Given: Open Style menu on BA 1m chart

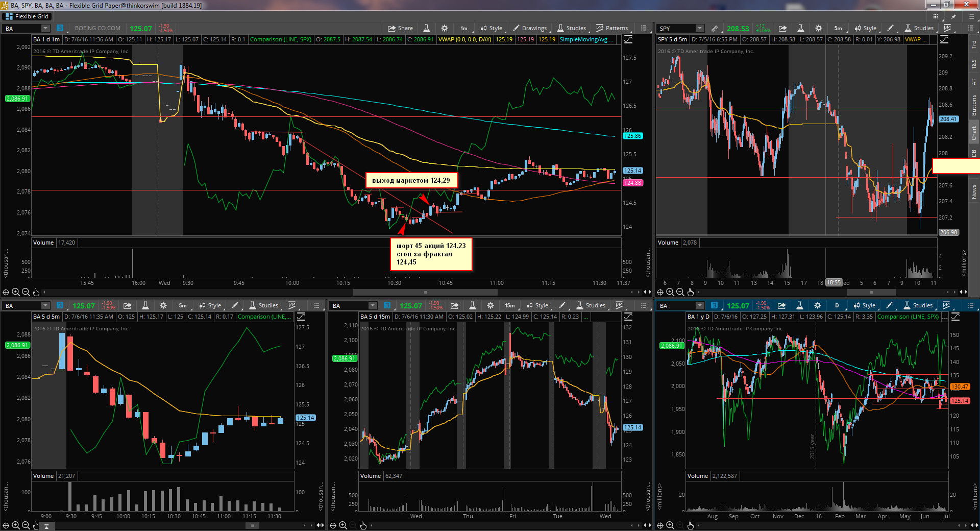Looking at the screenshot, I should (x=492, y=28).
